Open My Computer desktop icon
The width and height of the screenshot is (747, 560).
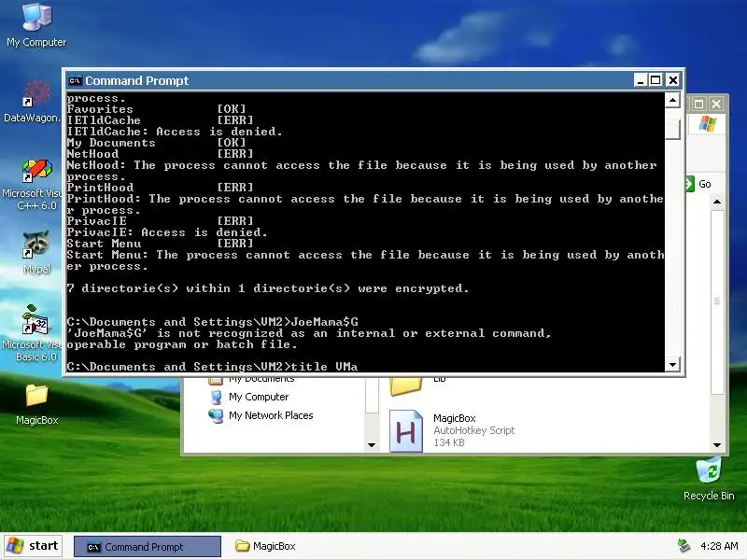click(x=36, y=25)
